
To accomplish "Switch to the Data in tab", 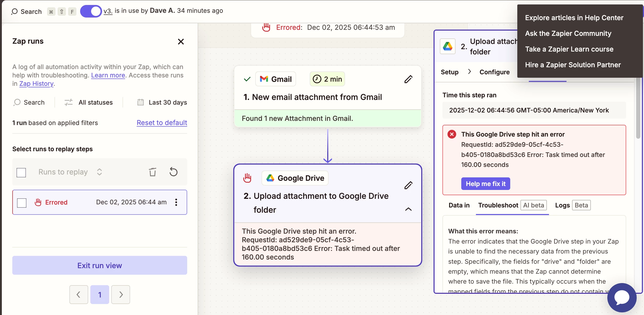I will tap(459, 205).
